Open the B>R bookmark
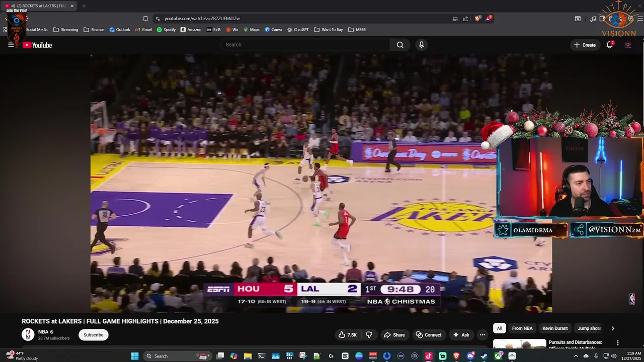Viewport: 644px width, 362px height. click(214, 30)
